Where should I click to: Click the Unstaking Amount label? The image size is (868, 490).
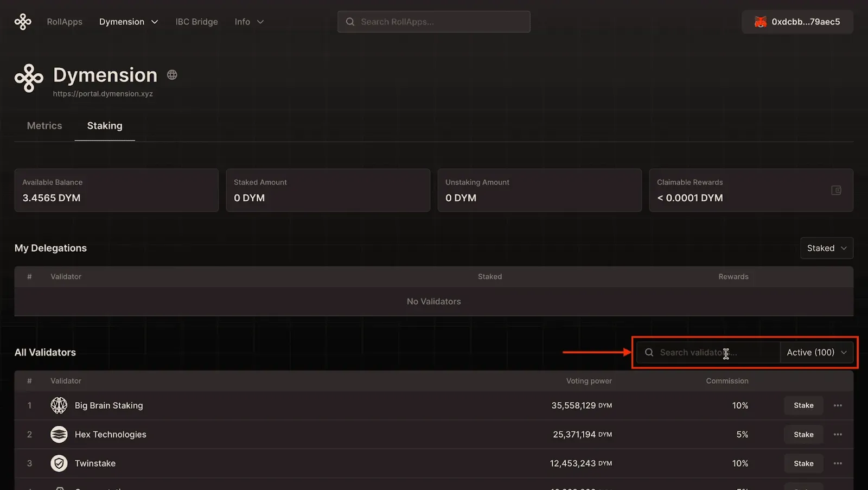pos(477,182)
